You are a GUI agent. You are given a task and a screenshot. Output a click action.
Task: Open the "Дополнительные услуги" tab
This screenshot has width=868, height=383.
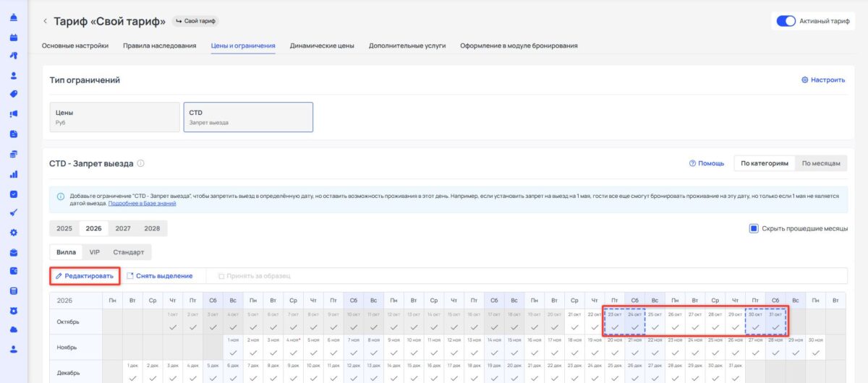(407, 46)
